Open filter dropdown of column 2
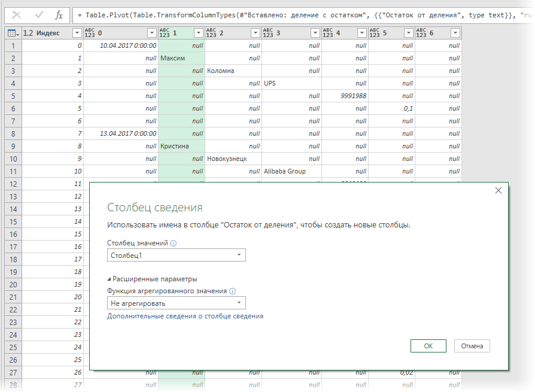Viewport: 535px width, 392px height. pyautogui.click(x=255, y=33)
